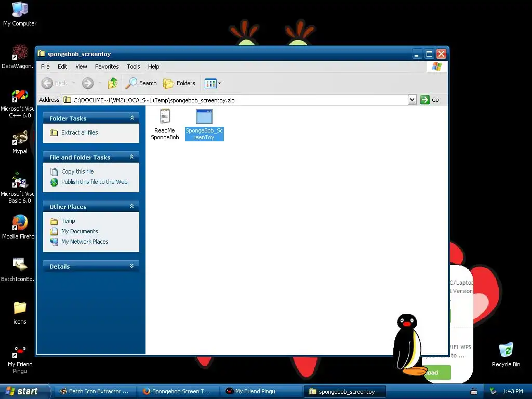The image size is (532, 399).
Task: Open the Help menu
Action: click(x=153, y=66)
